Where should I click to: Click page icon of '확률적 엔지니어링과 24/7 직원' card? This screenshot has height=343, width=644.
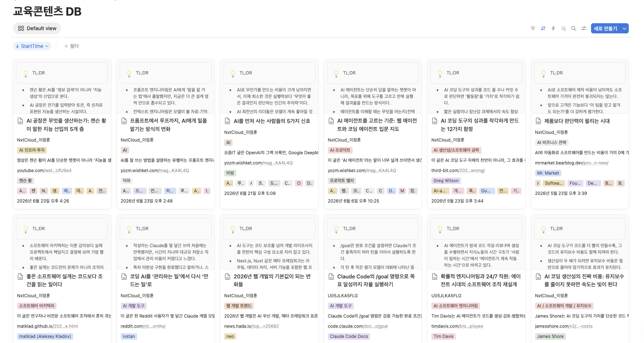435,277
